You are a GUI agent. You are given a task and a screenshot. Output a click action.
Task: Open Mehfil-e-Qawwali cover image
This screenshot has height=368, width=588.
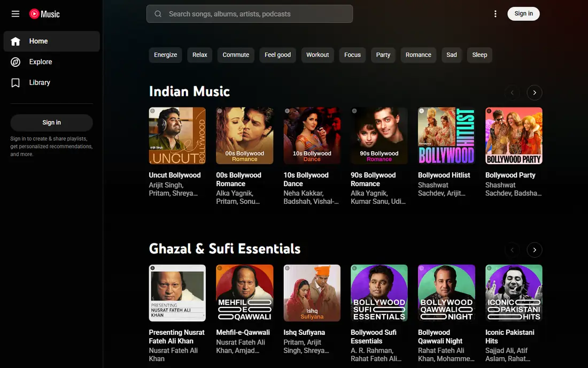[244, 293]
